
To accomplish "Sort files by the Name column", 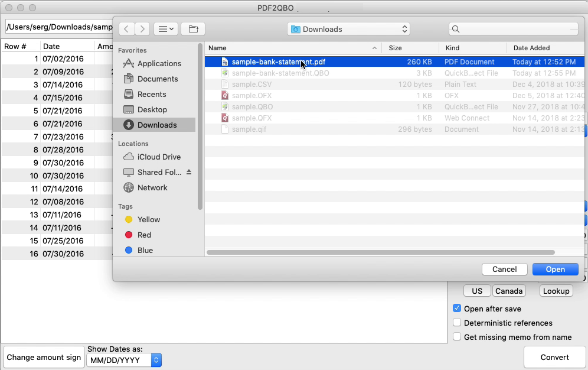I will (x=217, y=48).
